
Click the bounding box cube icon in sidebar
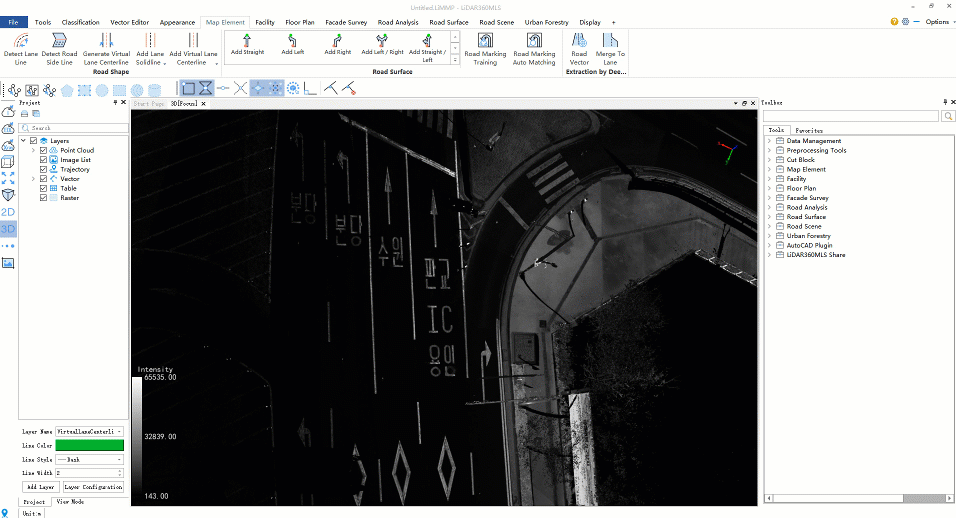click(8, 161)
